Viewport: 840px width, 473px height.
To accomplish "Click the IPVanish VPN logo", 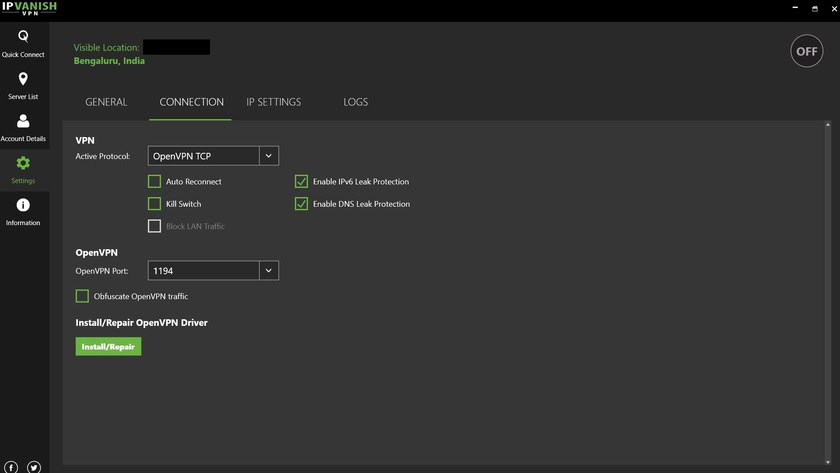I will 29,8.
